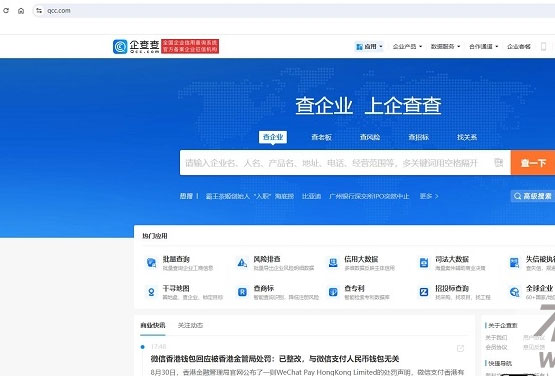Open the 风险排查 text link
Viewport: 555px width, 378px height.
pyautogui.click(x=267, y=259)
